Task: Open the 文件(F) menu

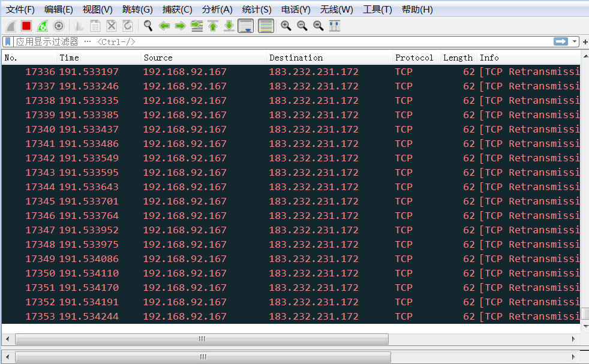Action: click(20, 10)
